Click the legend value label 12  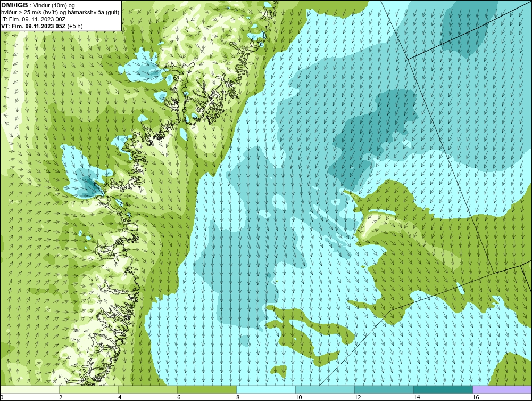click(x=358, y=398)
